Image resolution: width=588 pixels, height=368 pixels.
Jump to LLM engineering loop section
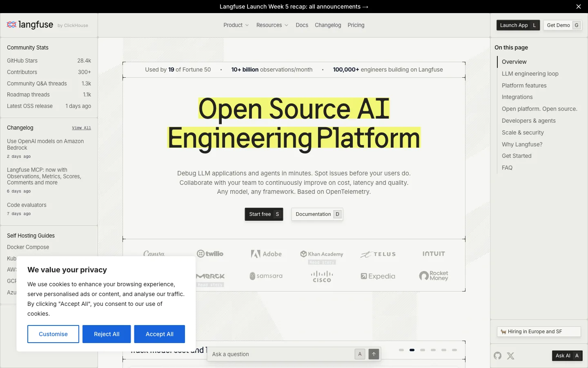(x=530, y=74)
